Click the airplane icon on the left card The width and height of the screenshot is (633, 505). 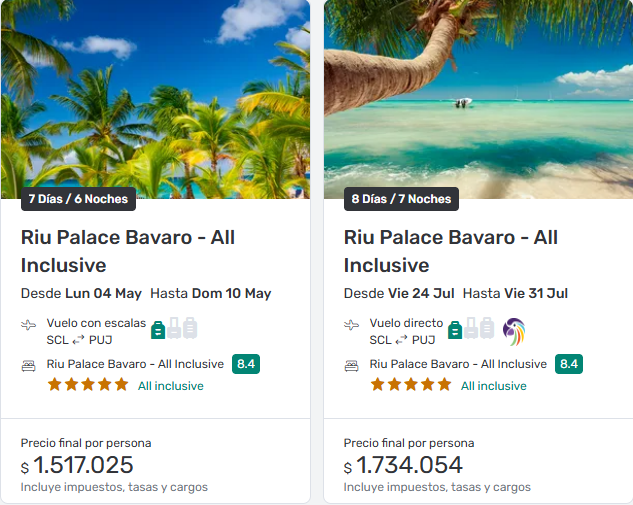[x=29, y=326]
